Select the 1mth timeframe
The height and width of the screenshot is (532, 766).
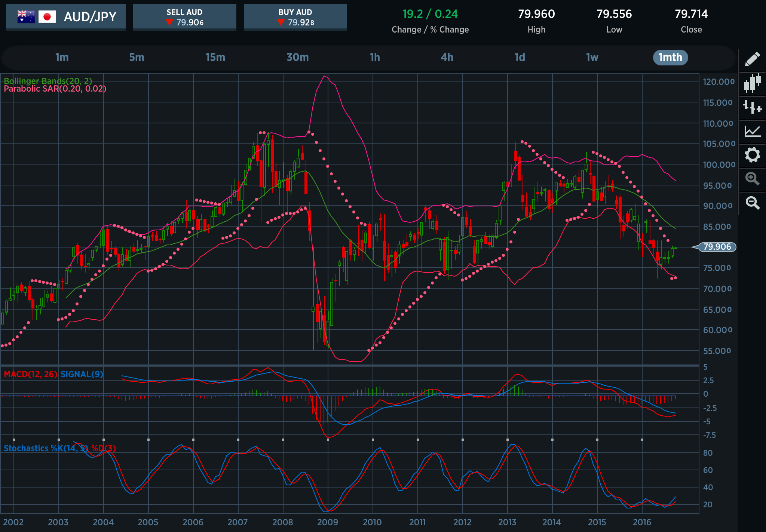(670, 58)
